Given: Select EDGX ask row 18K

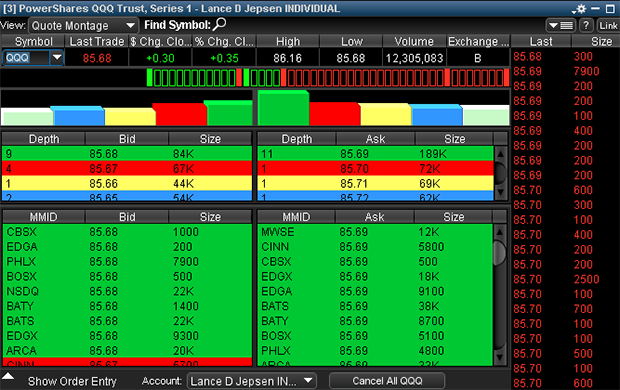Looking at the screenshot, I should click(x=375, y=276).
